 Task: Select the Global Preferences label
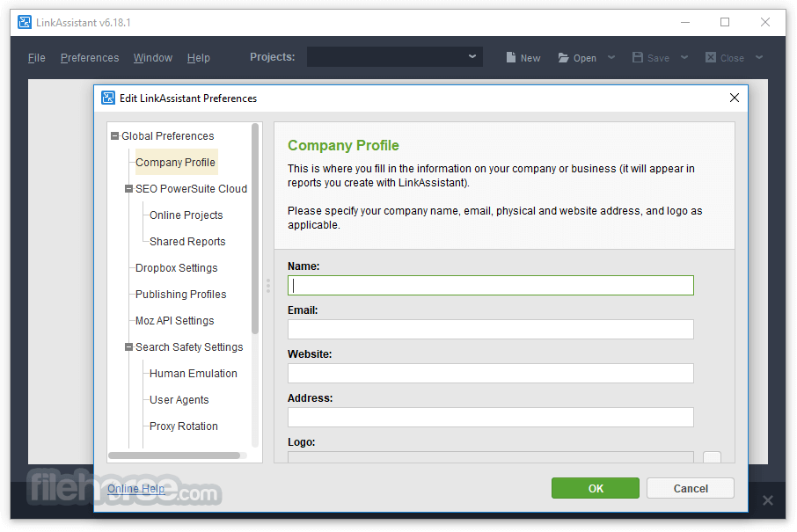pyautogui.click(x=168, y=136)
